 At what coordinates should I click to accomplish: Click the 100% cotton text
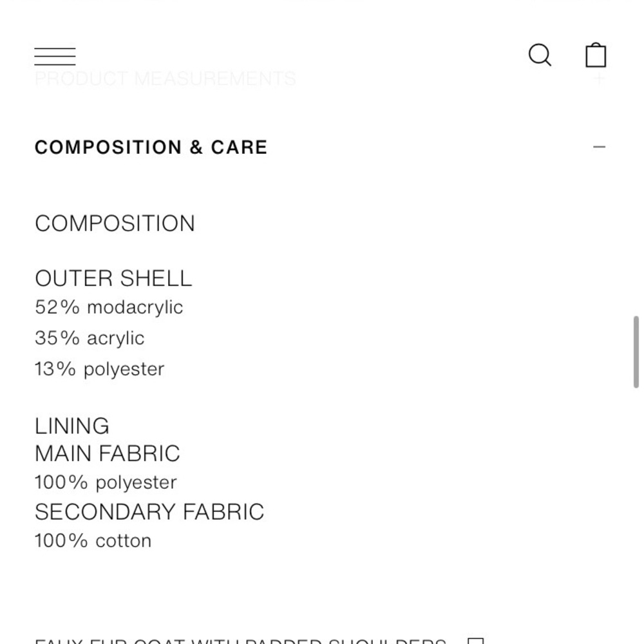click(x=93, y=540)
